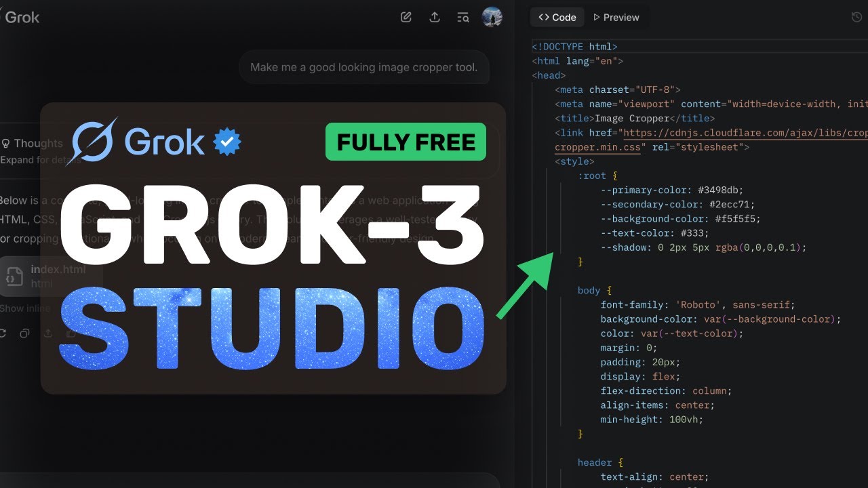Open the cdnjs.cloudflare.com stylesheet URL

745,133
